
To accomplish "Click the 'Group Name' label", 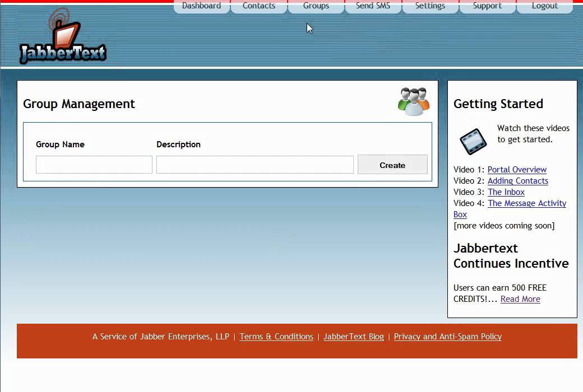I will coord(60,144).
